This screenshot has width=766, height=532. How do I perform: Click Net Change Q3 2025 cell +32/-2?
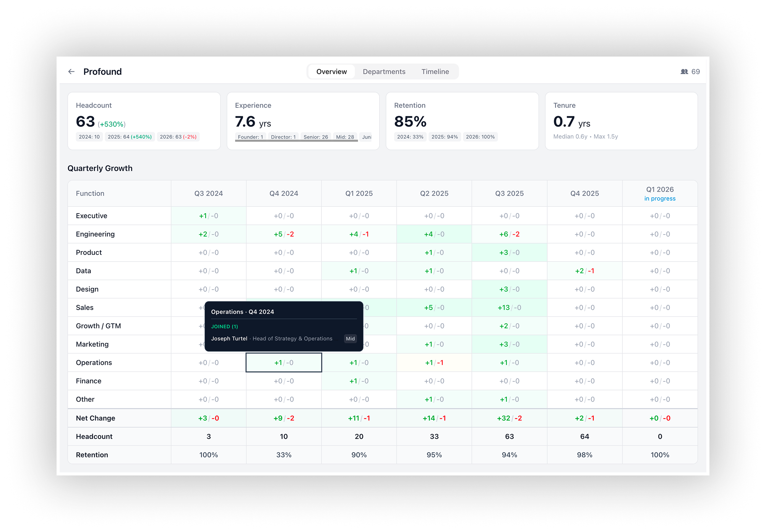[509, 418]
